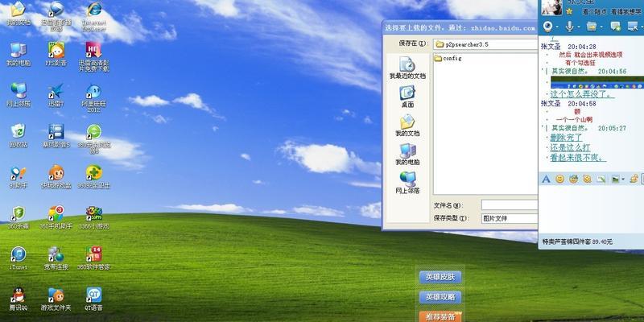Image resolution: width=644 pixels, height=322 pixels.
Task: Open the 快玩游戏盒 monkey icon
Action: pos(56,176)
